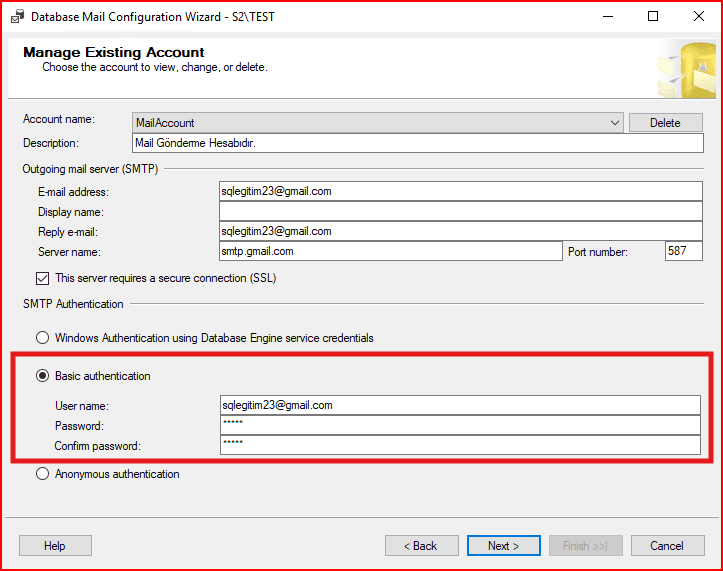
Task: Choose Anonymous authentication option
Action: pyautogui.click(x=43, y=474)
